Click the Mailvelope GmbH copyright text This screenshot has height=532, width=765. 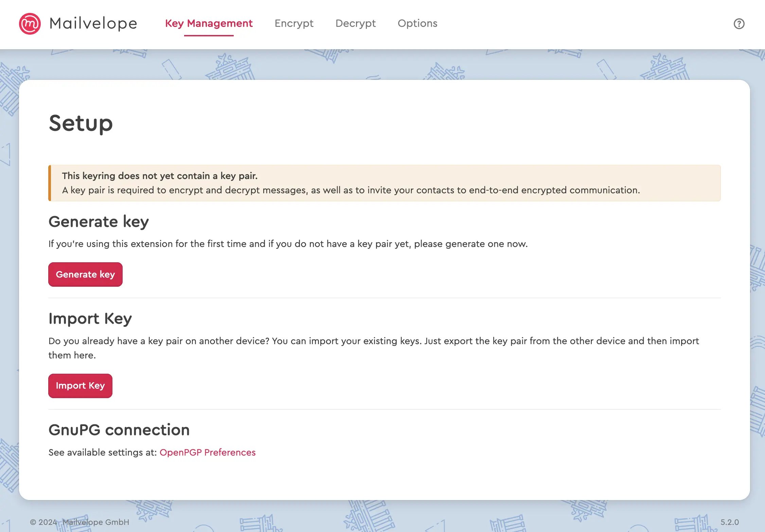point(79,522)
